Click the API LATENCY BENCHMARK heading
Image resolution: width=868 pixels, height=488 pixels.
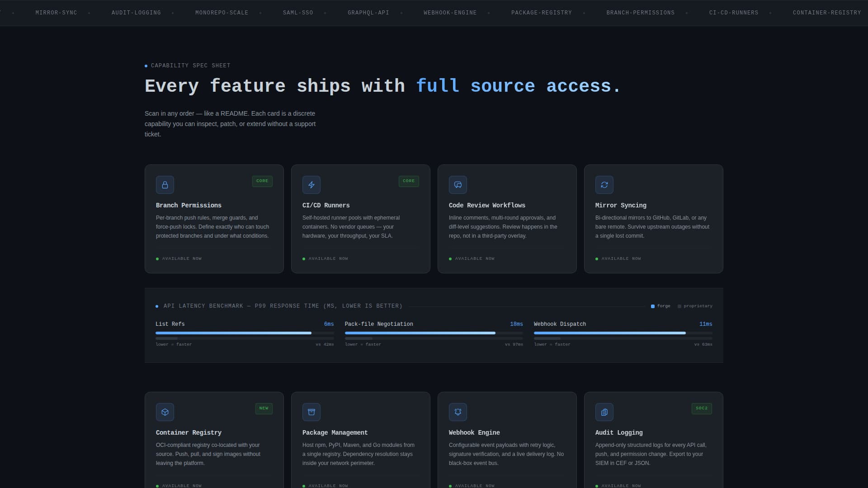(283, 306)
